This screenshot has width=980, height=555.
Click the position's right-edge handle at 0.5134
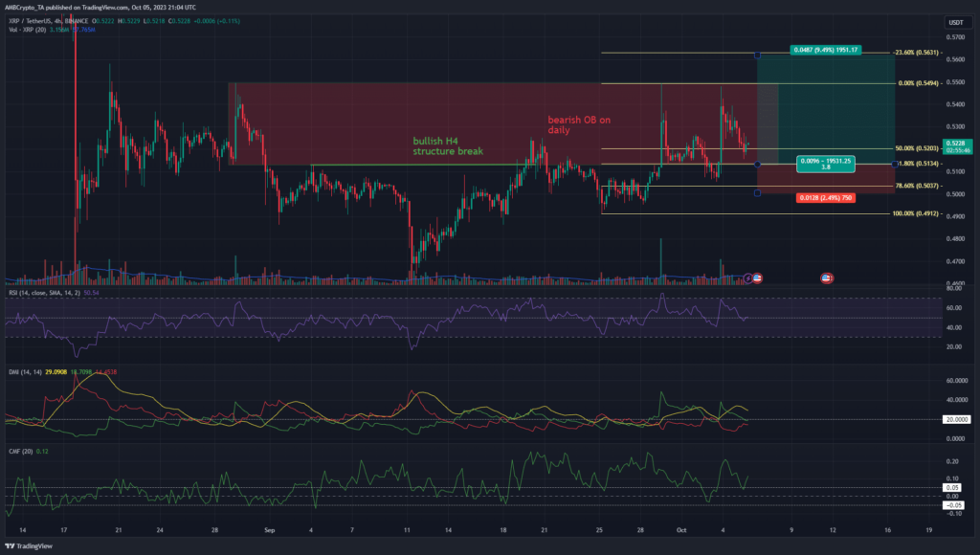tap(894, 165)
